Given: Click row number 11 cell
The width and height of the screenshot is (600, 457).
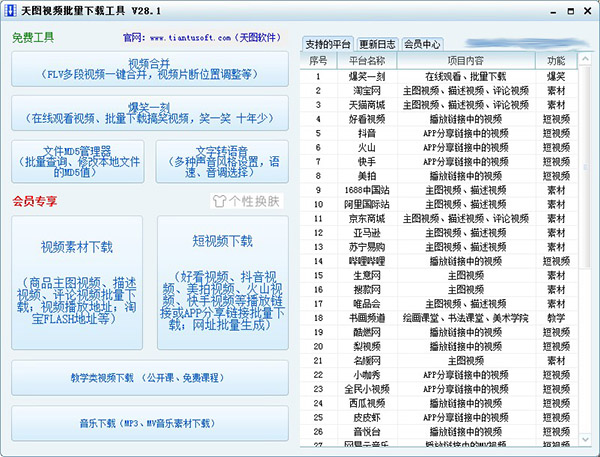Looking at the screenshot, I should coord(318,219).
